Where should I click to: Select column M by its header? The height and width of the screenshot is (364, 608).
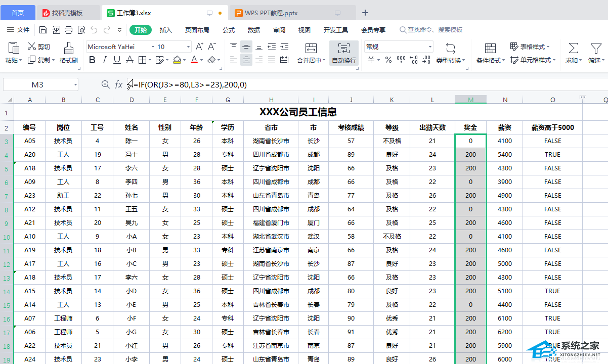coord(470,100)
